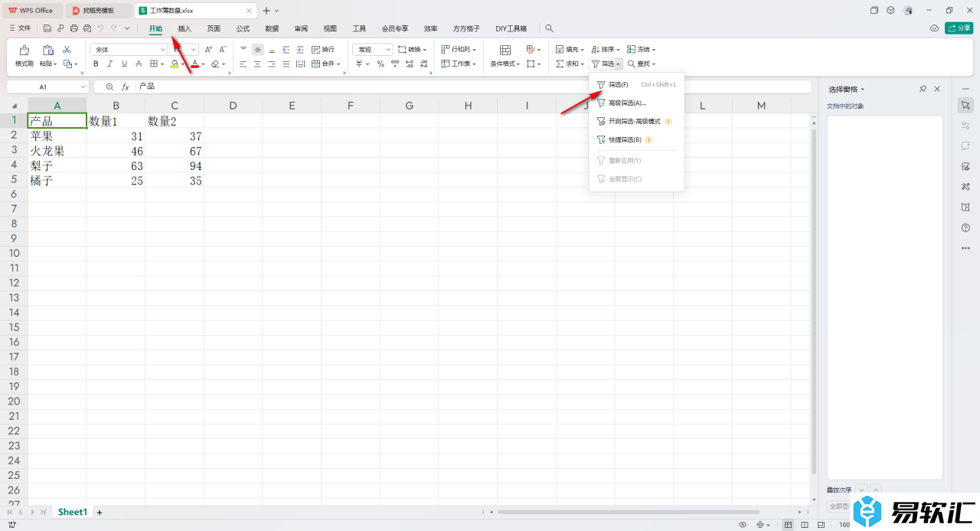Open the fill color dropdown arrow
980x531 pixels.
183,64
